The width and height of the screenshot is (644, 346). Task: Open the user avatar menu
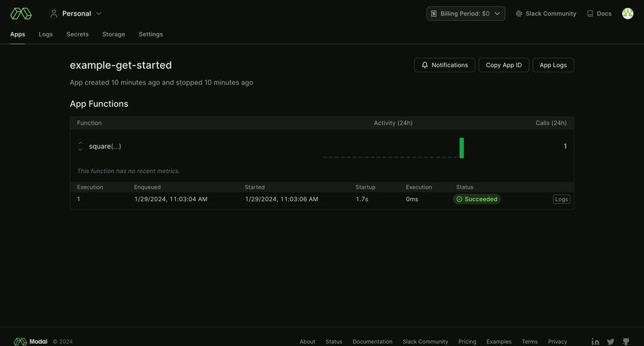pos(628,14)
